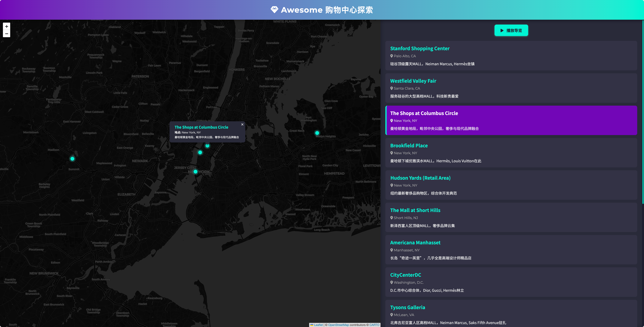Click the location pin beside Manhasset, NY

391,250
